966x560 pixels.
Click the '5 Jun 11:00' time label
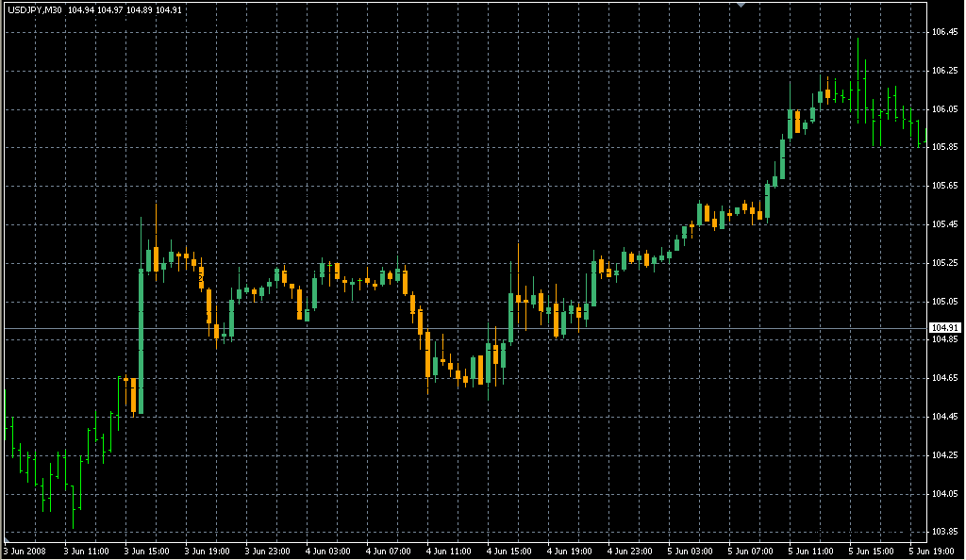(810, 552)
